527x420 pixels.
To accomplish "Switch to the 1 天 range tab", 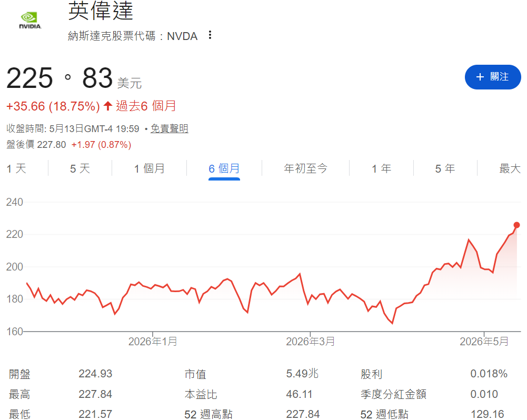I will pyautogui.click(x=16, y=168).
